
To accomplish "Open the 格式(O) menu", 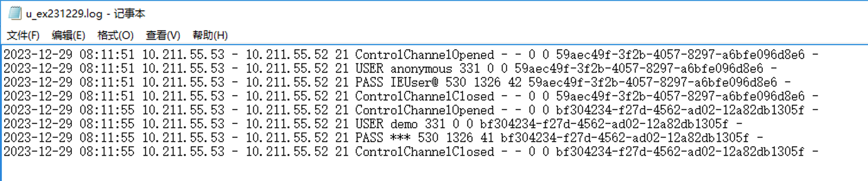I will click(115, 35).
